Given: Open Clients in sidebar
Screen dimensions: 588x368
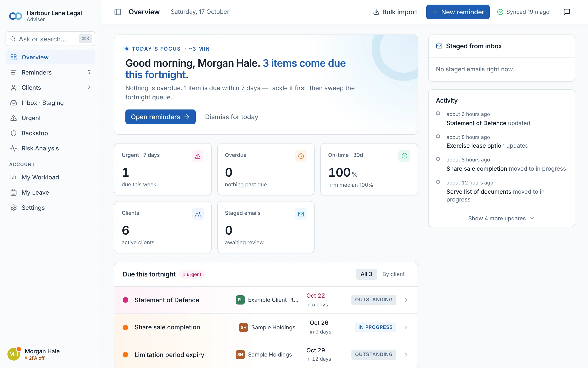Looking at the screenshot, I should (50, 88).
